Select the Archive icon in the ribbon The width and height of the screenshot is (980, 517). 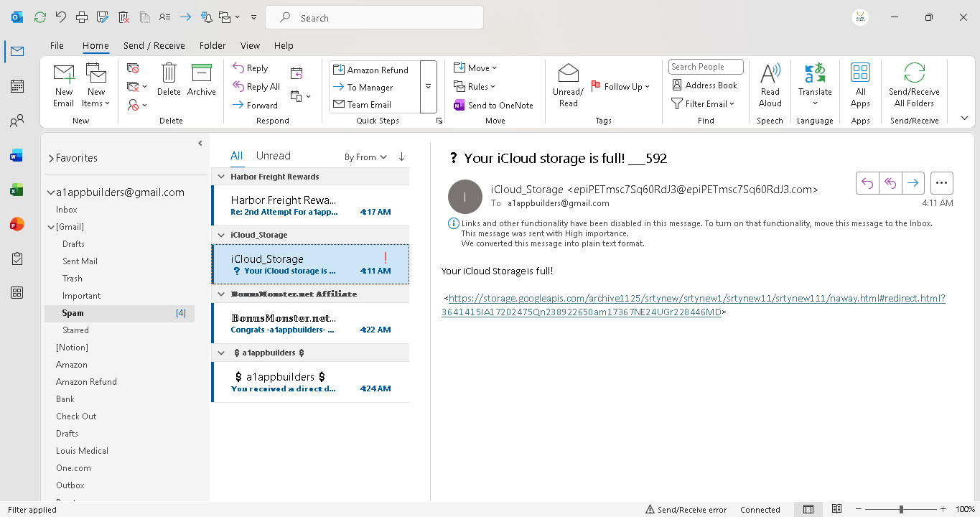pyautogui.click(x=202, y=81)
